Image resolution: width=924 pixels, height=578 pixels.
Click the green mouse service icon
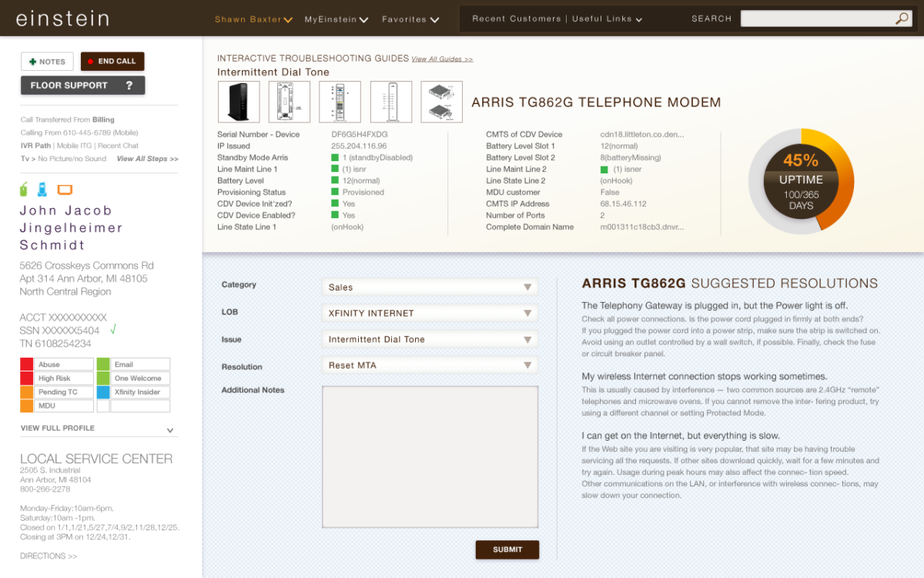tap(25, 189)
